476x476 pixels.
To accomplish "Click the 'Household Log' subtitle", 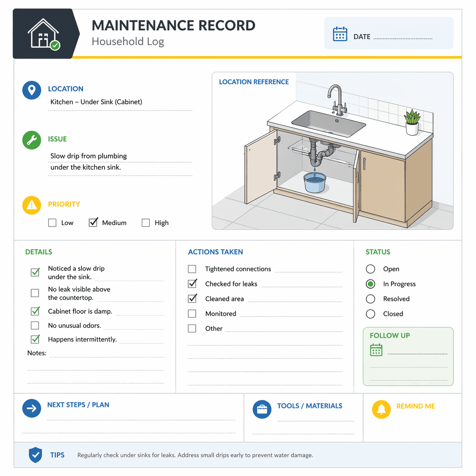I will tap(128, 41).
